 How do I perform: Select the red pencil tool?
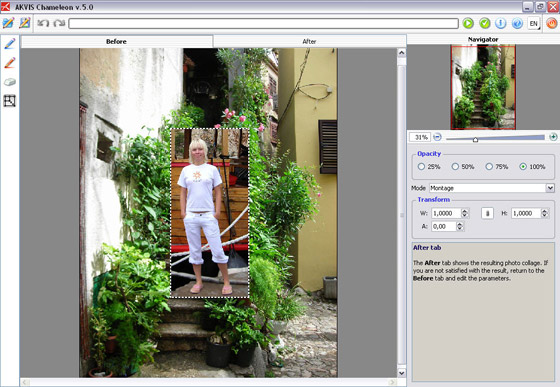coord(10,63)
